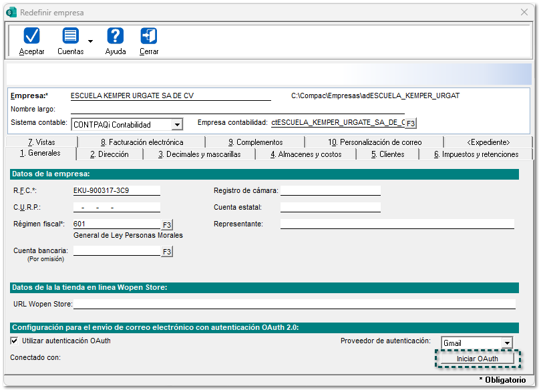Expand the Cuentas dropdown arrow
The width and height of the screenshot is (541, 392).
coord(90,41)
